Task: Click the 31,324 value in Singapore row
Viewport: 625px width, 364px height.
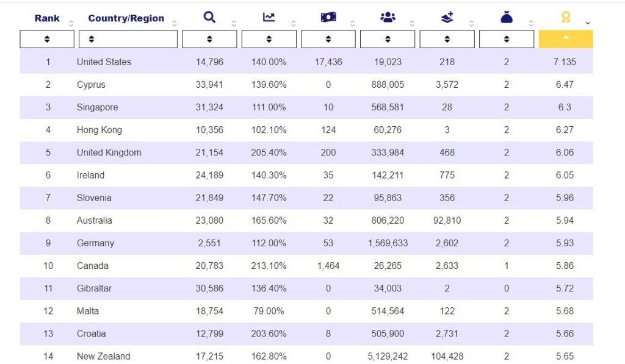Action: pyautogui.click(x=209, y=107)
